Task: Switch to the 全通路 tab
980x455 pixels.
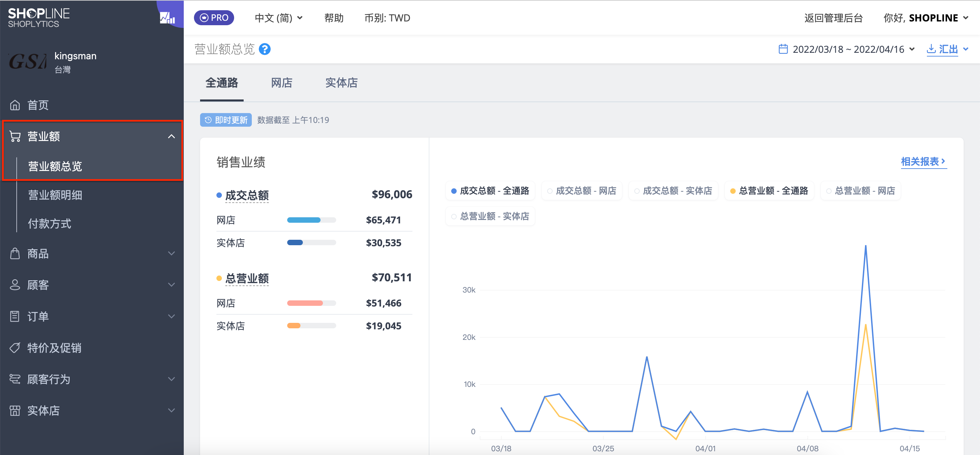Action: coord(222,83)
